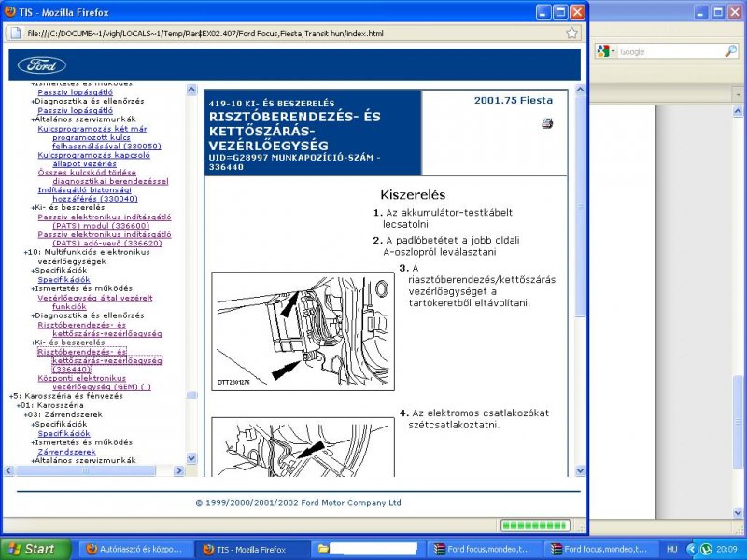Open PATS modul (336600) link

click(105, 221)
